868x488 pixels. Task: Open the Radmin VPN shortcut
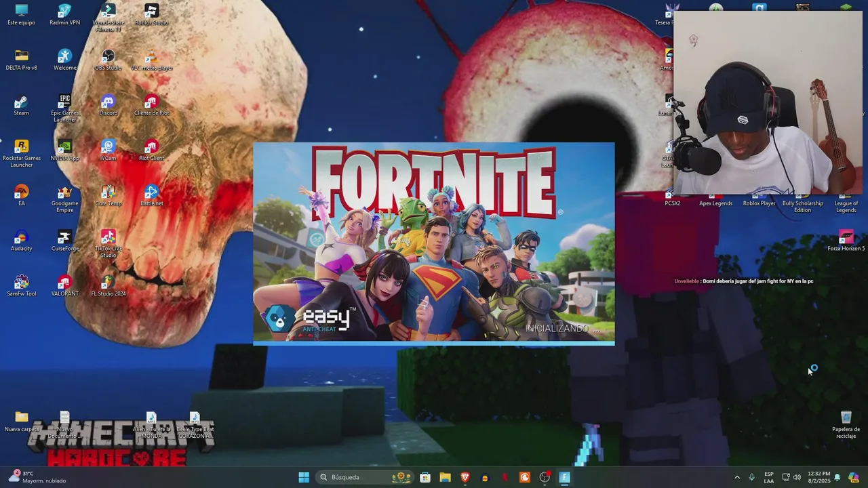pos(64,14)
